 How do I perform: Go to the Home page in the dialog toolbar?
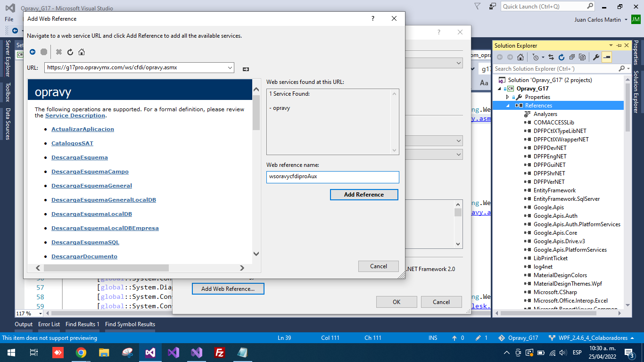click(x=82, y=52)
